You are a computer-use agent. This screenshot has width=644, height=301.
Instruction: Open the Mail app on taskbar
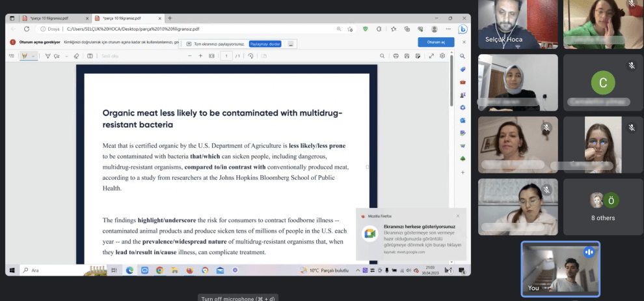point(220,270)
